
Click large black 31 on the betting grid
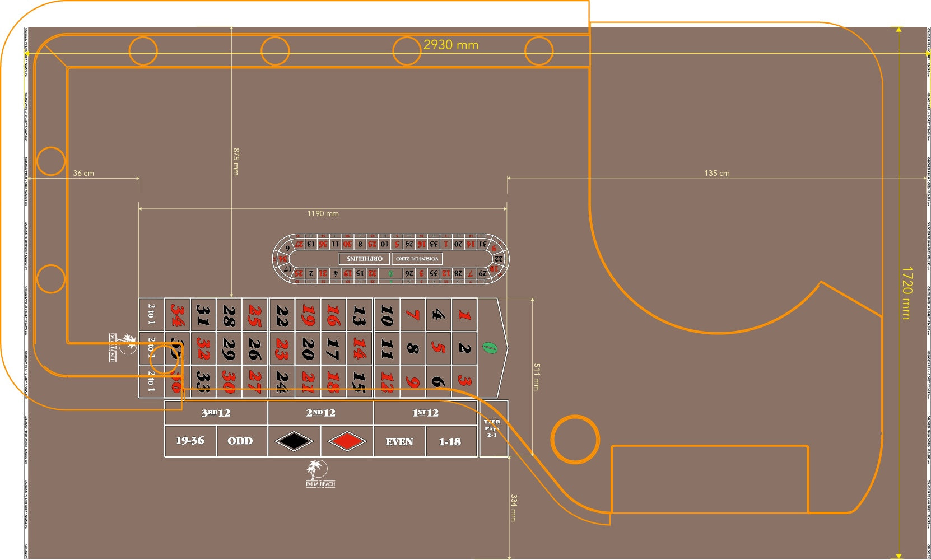click(203, 315)
